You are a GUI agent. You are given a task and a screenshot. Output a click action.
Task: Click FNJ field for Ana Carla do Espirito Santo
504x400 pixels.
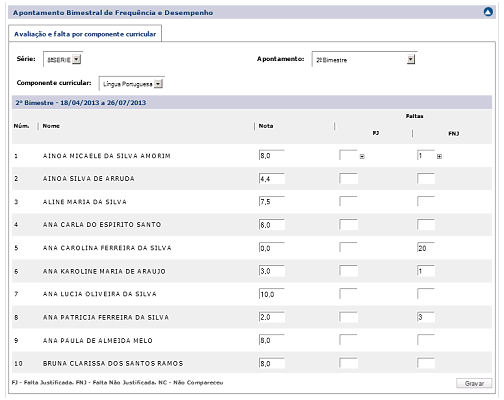pyautogui.click(x=426, y=225)
